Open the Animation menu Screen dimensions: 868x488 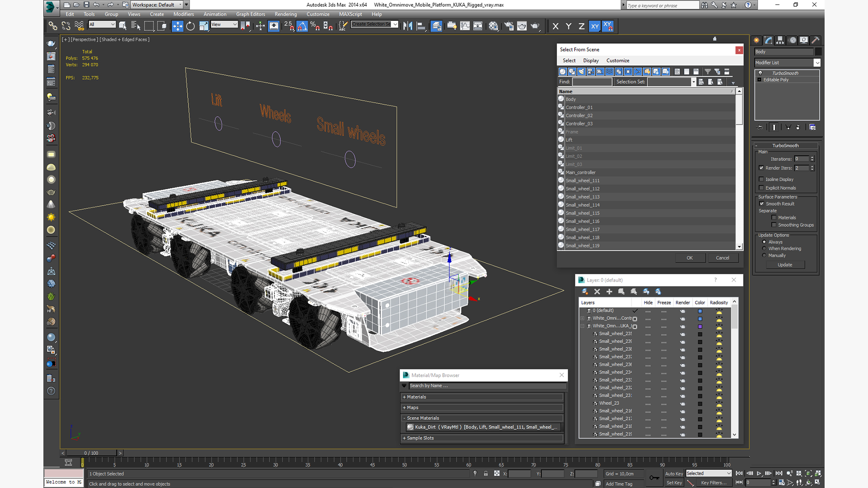215,14
